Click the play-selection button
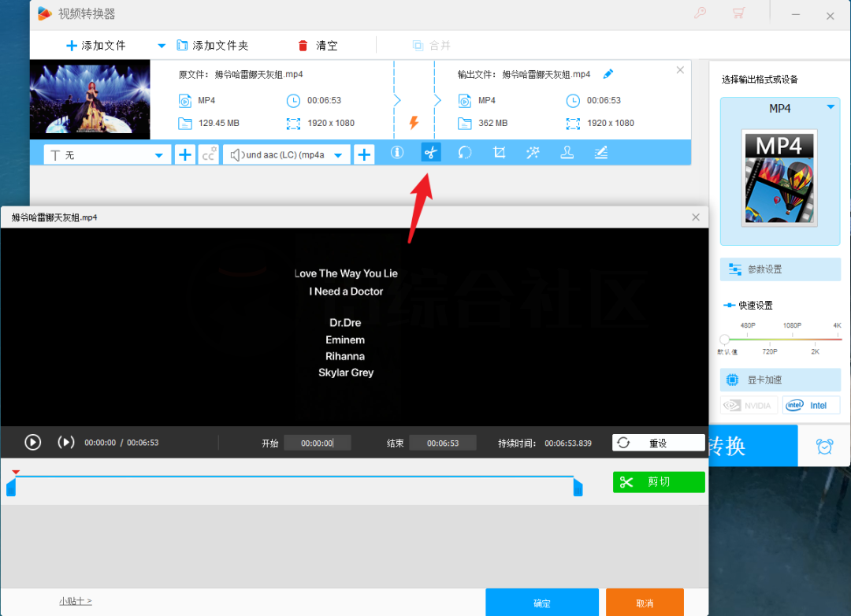 (65, 443)
